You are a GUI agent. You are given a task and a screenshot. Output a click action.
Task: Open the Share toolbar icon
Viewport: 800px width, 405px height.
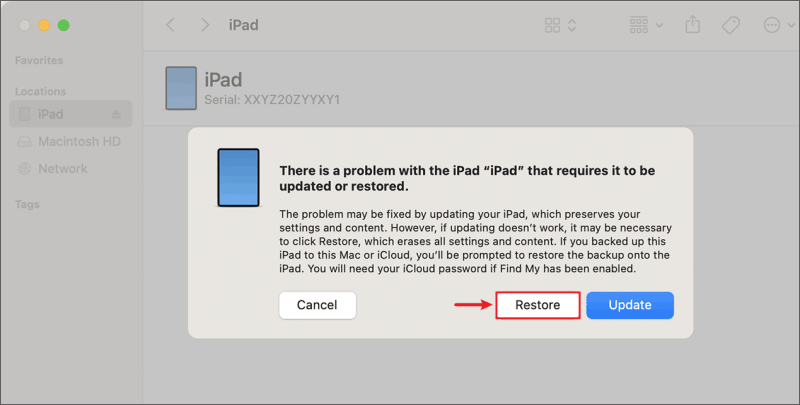(x=692, y=25)
